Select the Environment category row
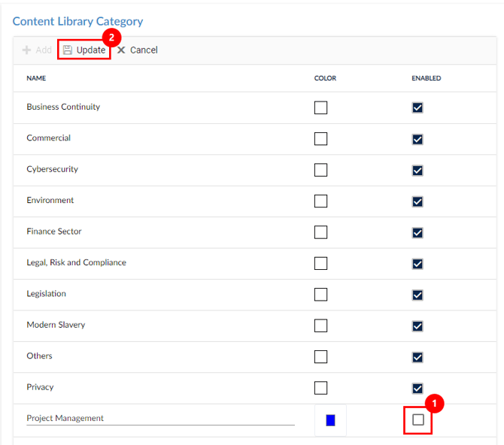The width and height of the screenshot is (504, 445). [50, 201]
